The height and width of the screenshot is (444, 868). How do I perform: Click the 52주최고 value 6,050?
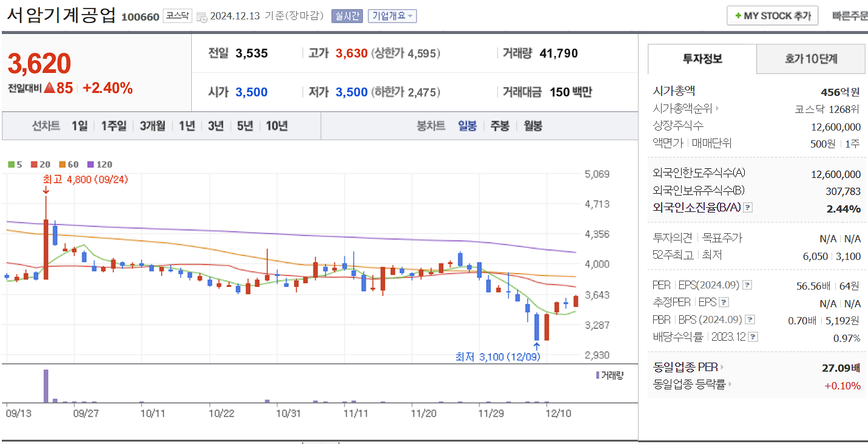(815, 256)
